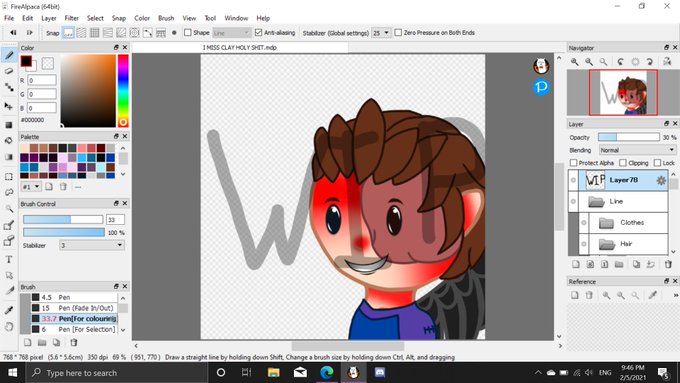Screen dimensions: 680x383
Task: Add a new layer in Layer panel
Action: [x=576, y=264]
